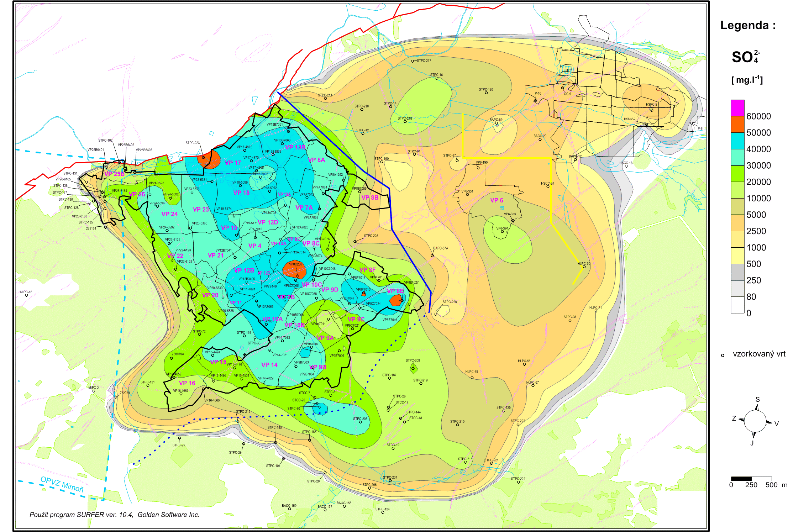Click the 'VP 18' field label
The height and width of the screenshot is (532, 788).
[241, 193]
